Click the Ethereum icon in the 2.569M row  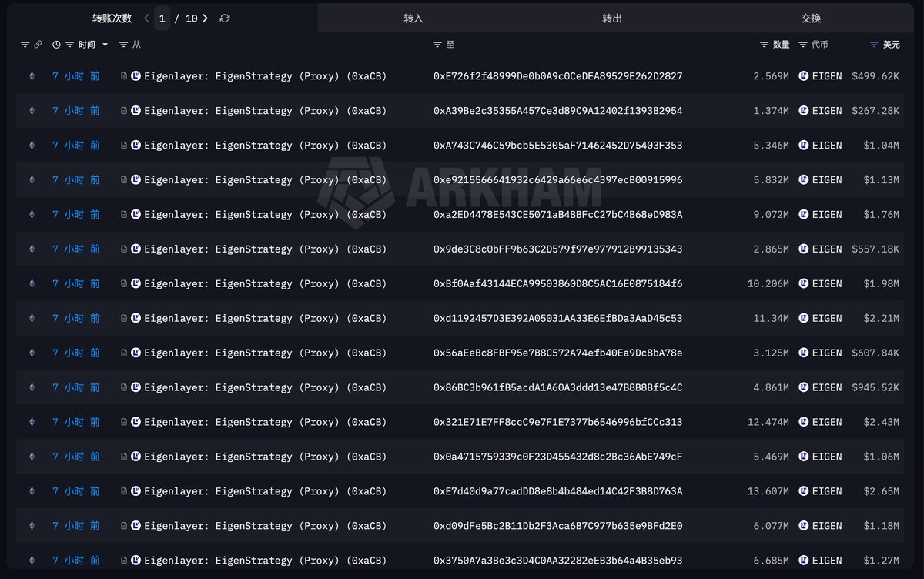(32, 76)
